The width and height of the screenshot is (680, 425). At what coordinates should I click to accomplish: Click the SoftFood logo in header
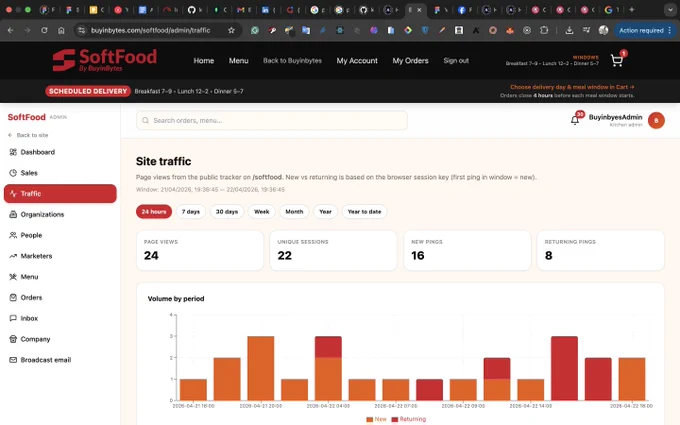105,60
